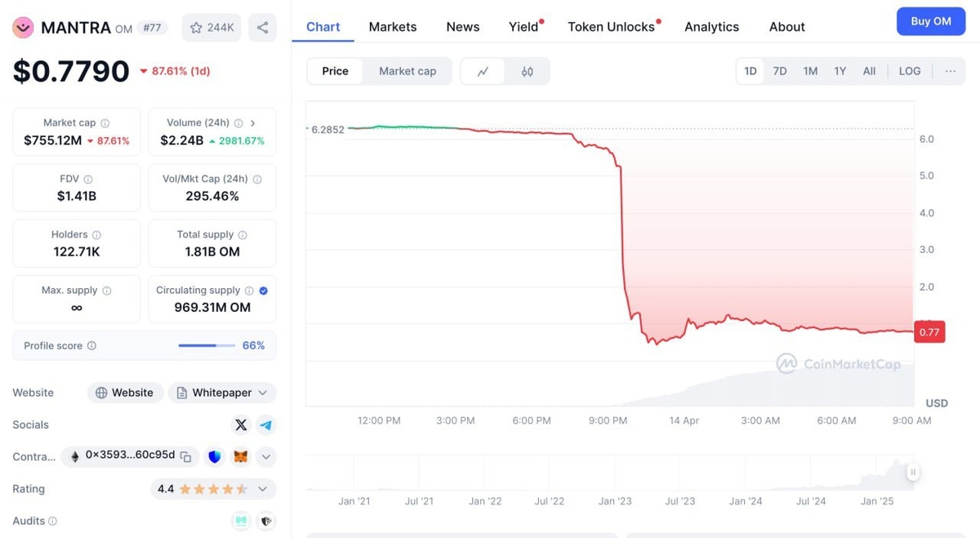The width and height of the screenshot is (980, 538).
Task: Expand Volume (24h) arrow
Action: click(x=253, y=123)
